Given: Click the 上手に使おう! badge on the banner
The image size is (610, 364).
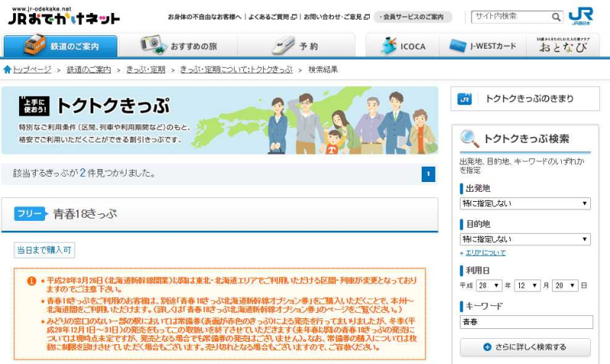Looking at the screenshot, I should 34,106.
